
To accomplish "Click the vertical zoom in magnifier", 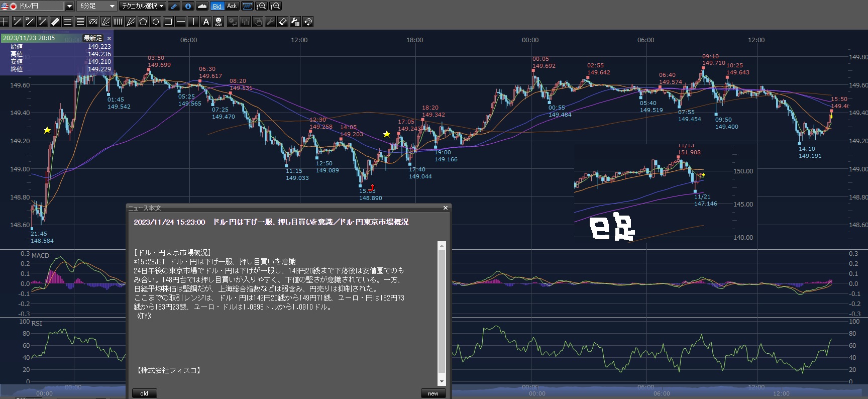I will coord(275,6).
